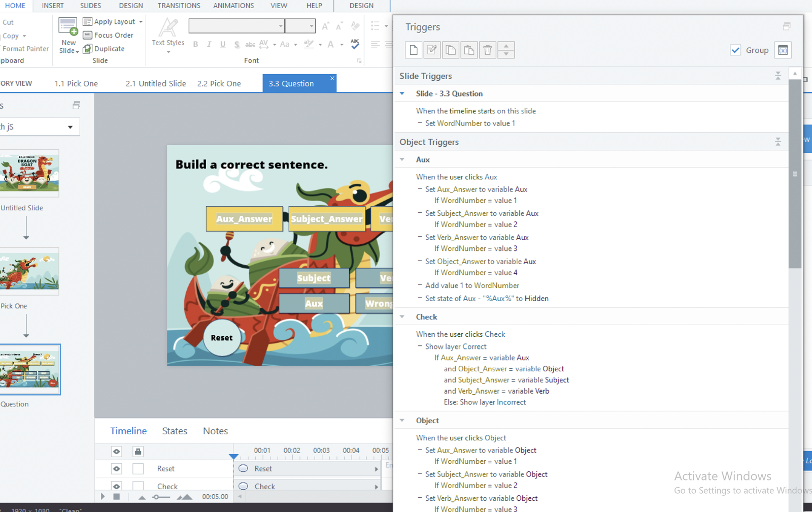Create a new trigger with the page icon
Viewport: 812px width, 512px height.
(414, 50)
